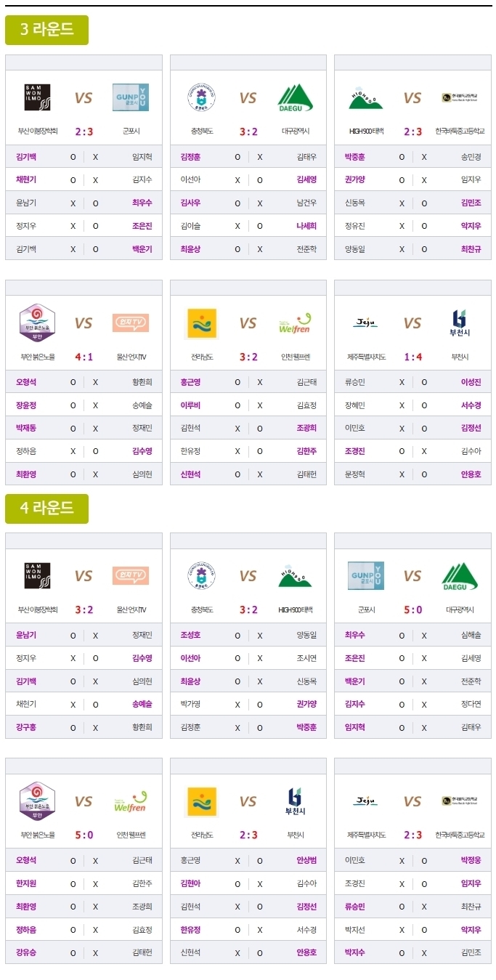Click the 충청북도 circular emblem in round 3

202,97
